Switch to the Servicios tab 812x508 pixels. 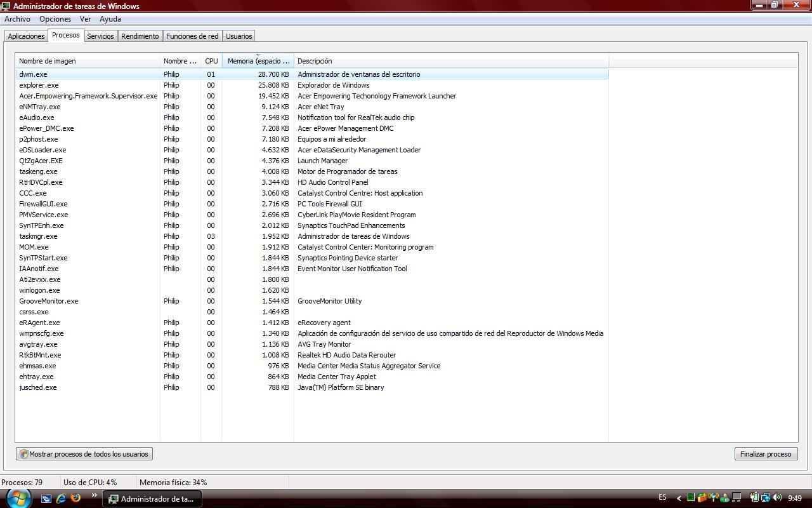100,36
